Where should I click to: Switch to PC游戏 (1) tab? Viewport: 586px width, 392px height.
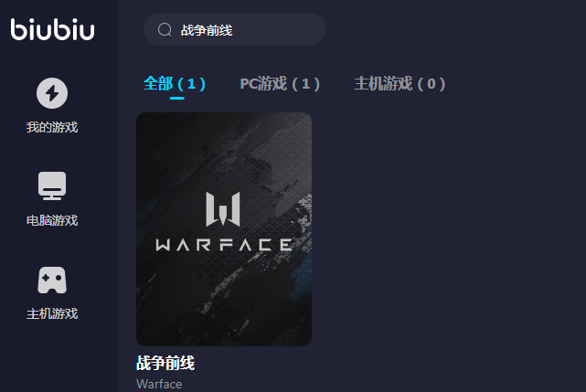pyautogui.click(x=280, y=83)
